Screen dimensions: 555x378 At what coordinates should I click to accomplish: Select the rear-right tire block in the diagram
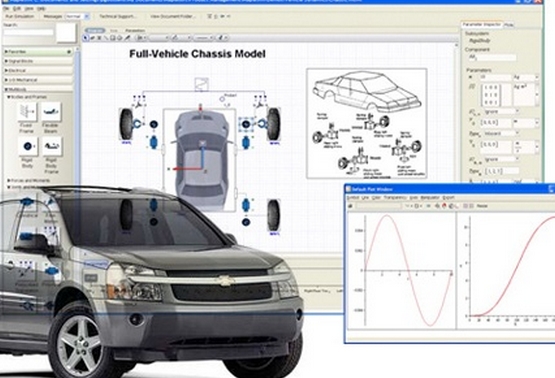pyautogui.click(x=274, y=215)
